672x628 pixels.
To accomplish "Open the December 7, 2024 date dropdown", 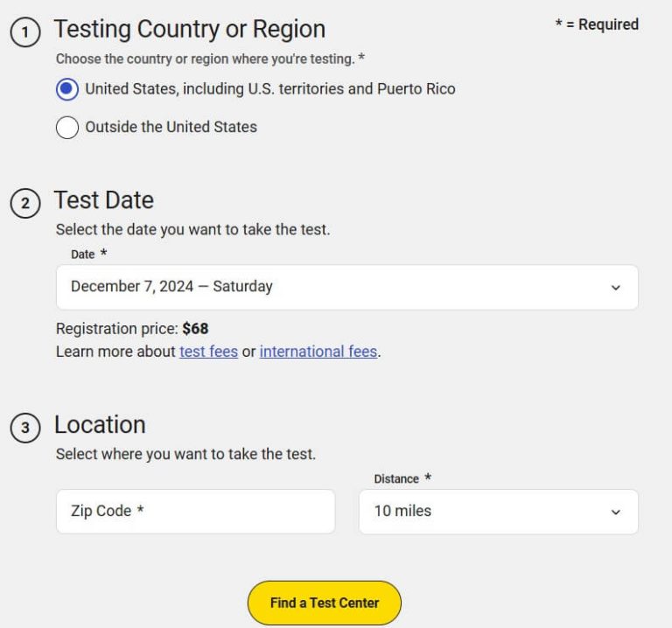I will click(x=346, y=287).
